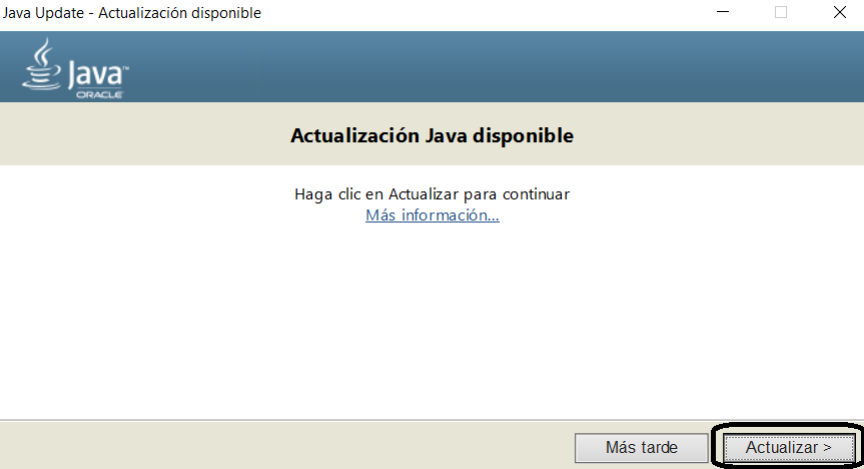Choose the 'Más tarde' button
864x469 pixels.
click(641, 447)
